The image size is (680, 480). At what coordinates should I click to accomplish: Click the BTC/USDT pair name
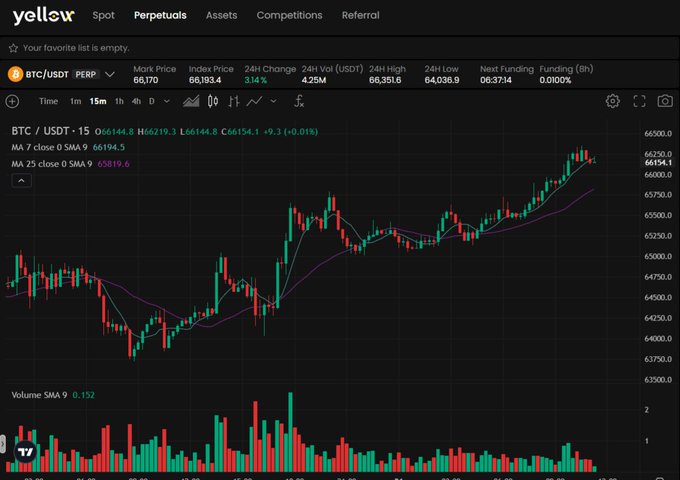click(x=47, y=75)
